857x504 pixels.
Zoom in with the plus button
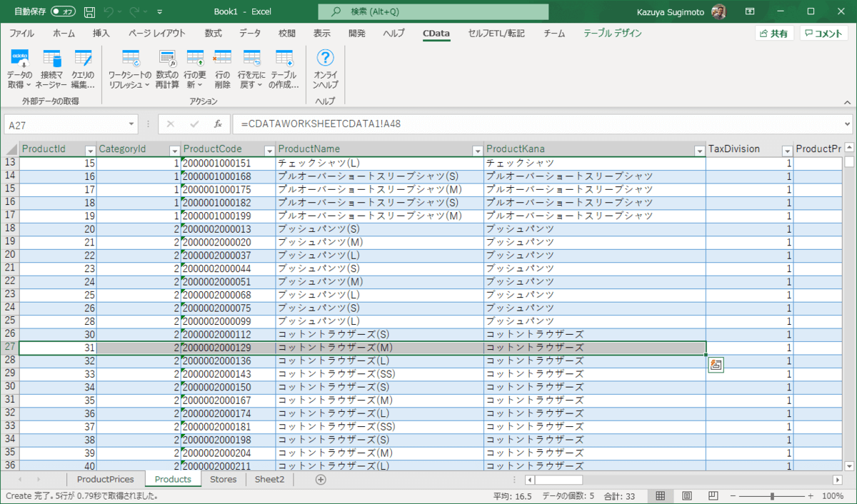(x=811, y=496)
